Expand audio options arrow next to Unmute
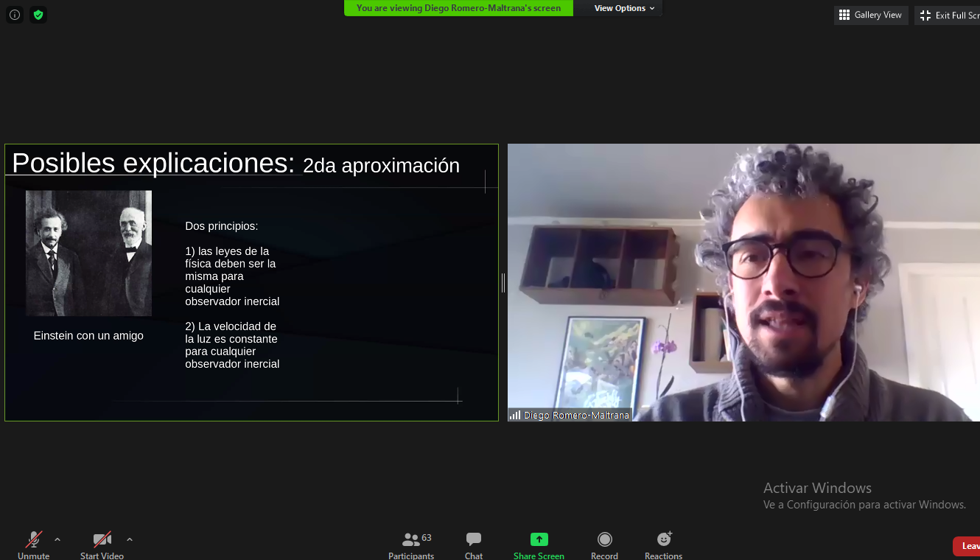 (x=57, y=539)
